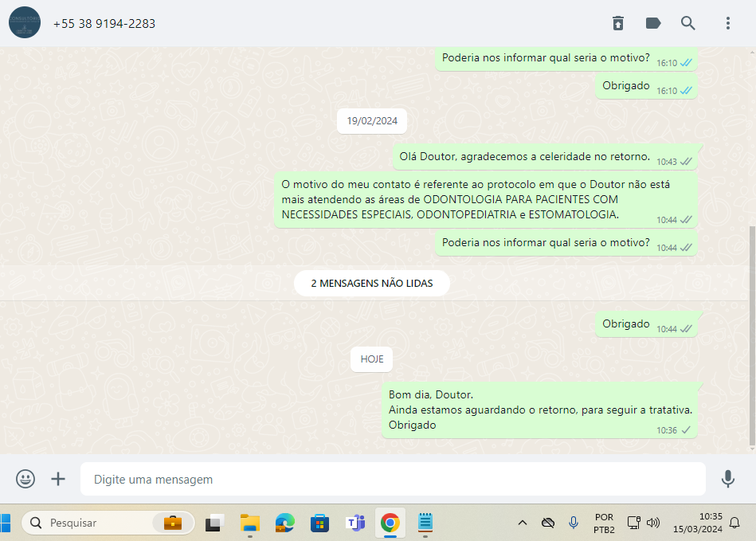The height and width of the screenshot is (541, 756).
Task: Click the '19/02/2024' date chip
Action: (372, 121)
